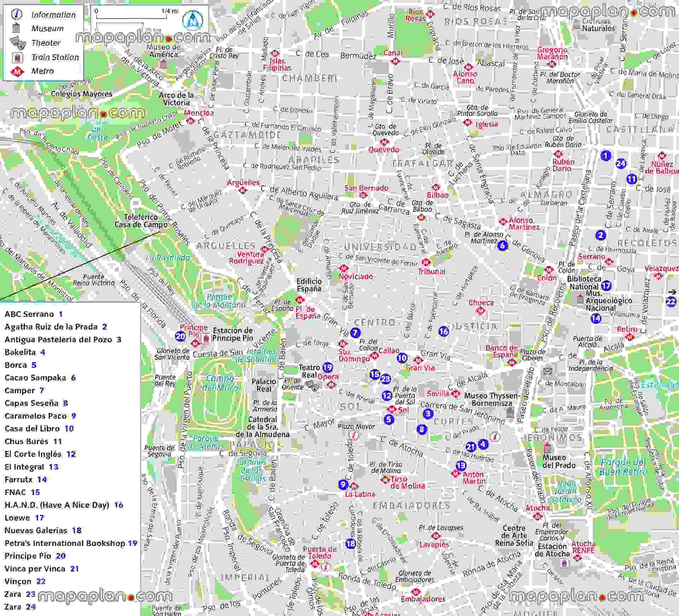This screenshot has width=679, height=616.
Task: Click blue marker 18 on C. de la Ribera
Action: [350, 543]
